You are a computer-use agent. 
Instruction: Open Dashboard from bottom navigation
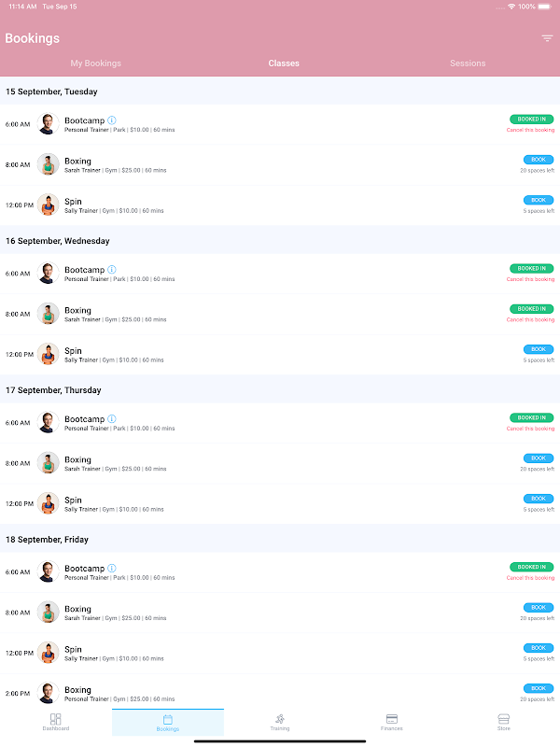pos(56,722)
